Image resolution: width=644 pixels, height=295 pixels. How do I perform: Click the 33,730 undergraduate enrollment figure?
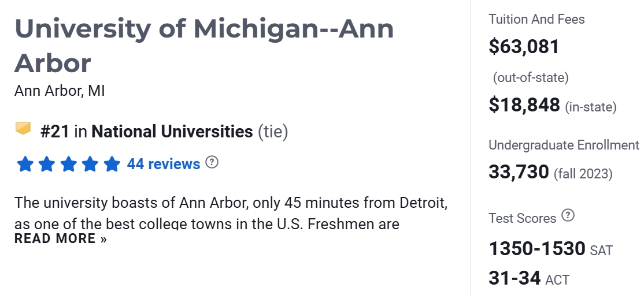point(519,172)
